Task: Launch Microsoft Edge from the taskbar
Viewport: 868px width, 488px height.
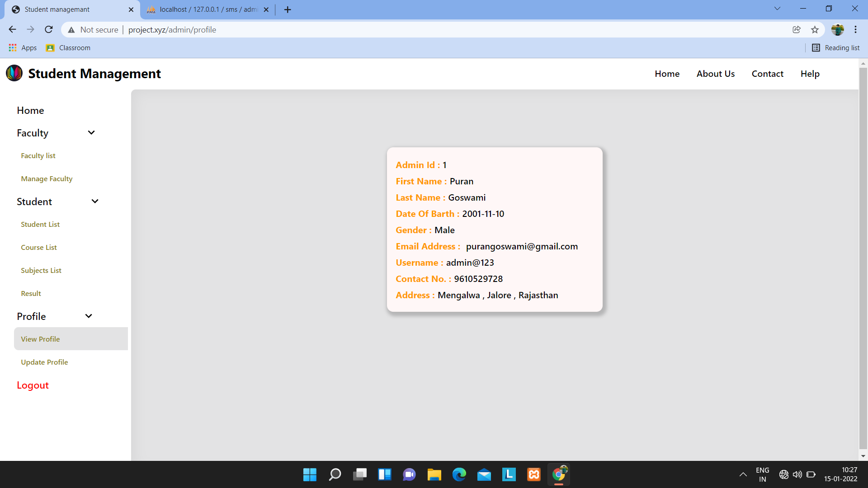Action: (459, 474)
